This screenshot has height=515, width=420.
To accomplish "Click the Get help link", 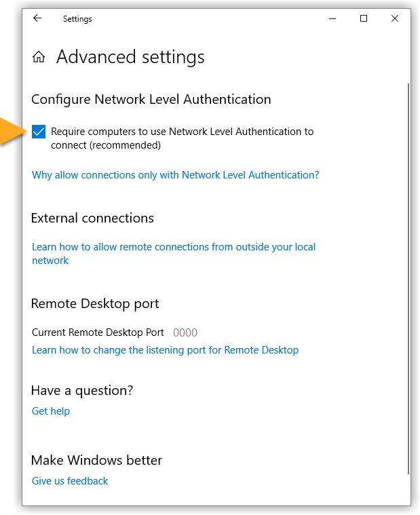I will click(51, 411).
